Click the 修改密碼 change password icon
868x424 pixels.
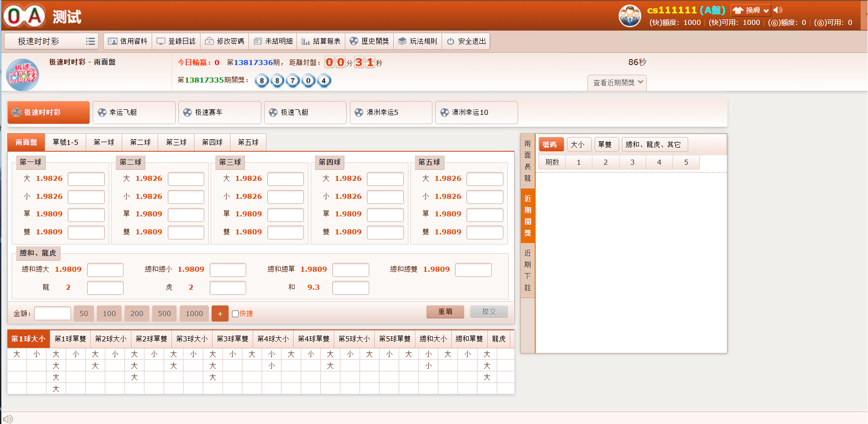(x=209, y=42)
